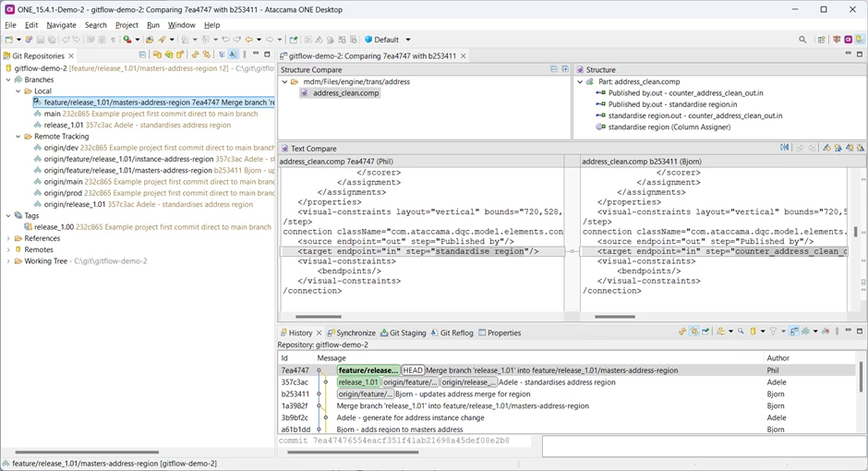The width and height of the screenshot is (868, 471).
Task: Switch to the Git Reflog tab
Action: [452, 332]
